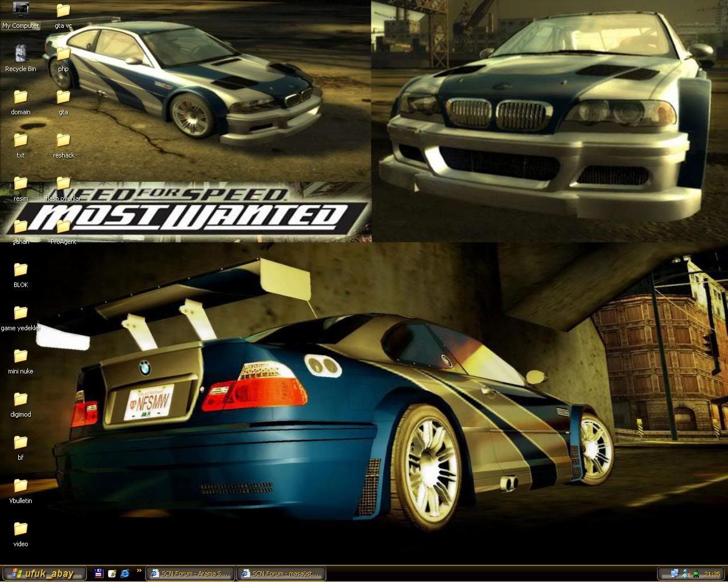Switch to SCN.Forum - Arama taskbar window
Screen dimensions: 728x582
pyautogui.click(x=191, y=573)
